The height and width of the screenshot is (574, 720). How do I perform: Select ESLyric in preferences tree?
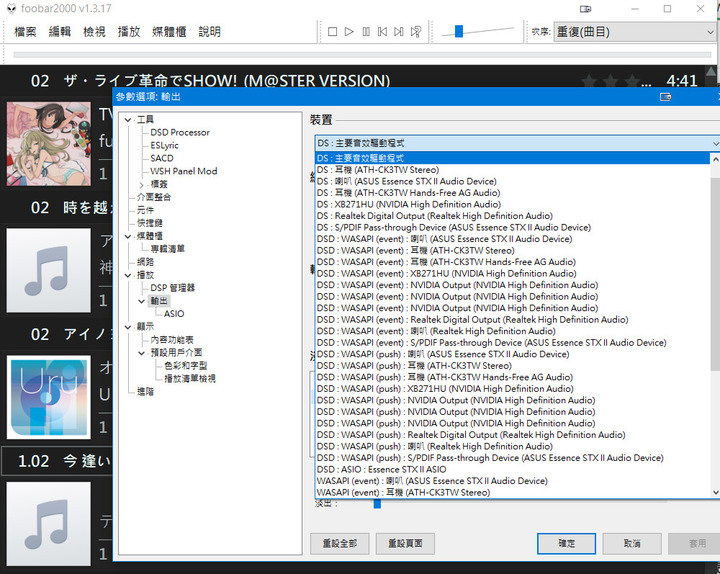(164, 145)
